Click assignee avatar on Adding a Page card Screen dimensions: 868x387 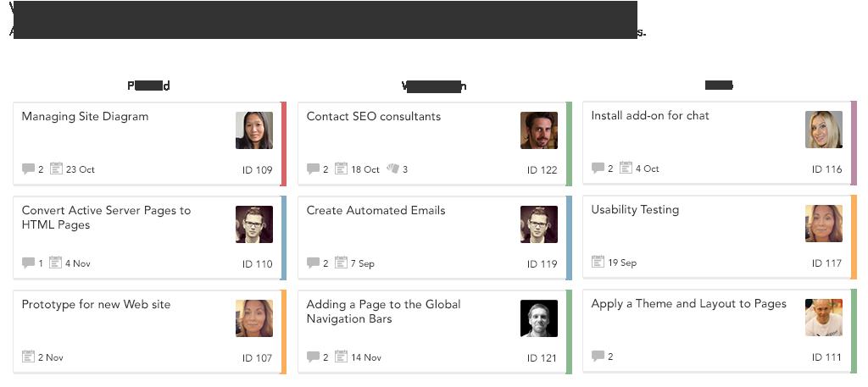[x=539, y=318]
